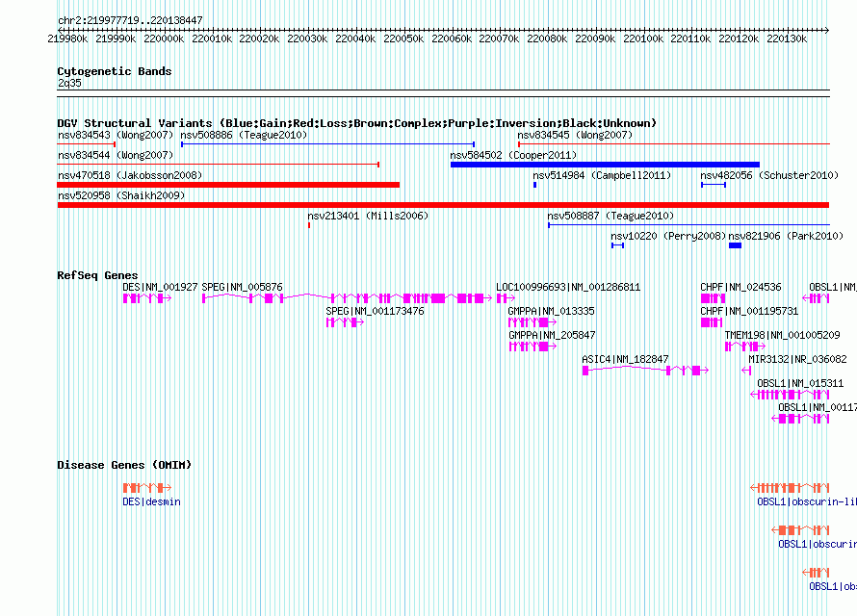Select the nsv10220 (Perry2008) label
The image size is (857, 616).
tap(668, 236)
